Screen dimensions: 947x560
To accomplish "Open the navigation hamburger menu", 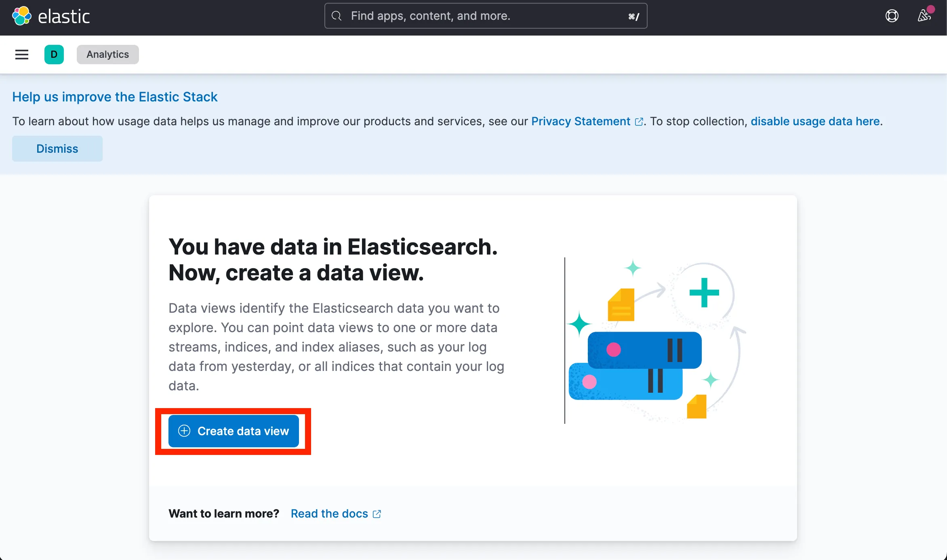I will [22, 55].
